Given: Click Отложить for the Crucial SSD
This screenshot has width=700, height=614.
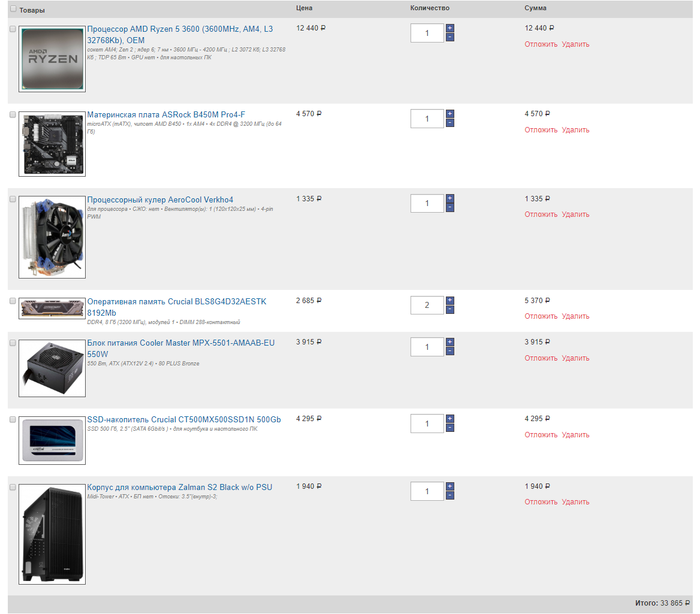Looking at the screenshot, I should click(x=541, y=435).
